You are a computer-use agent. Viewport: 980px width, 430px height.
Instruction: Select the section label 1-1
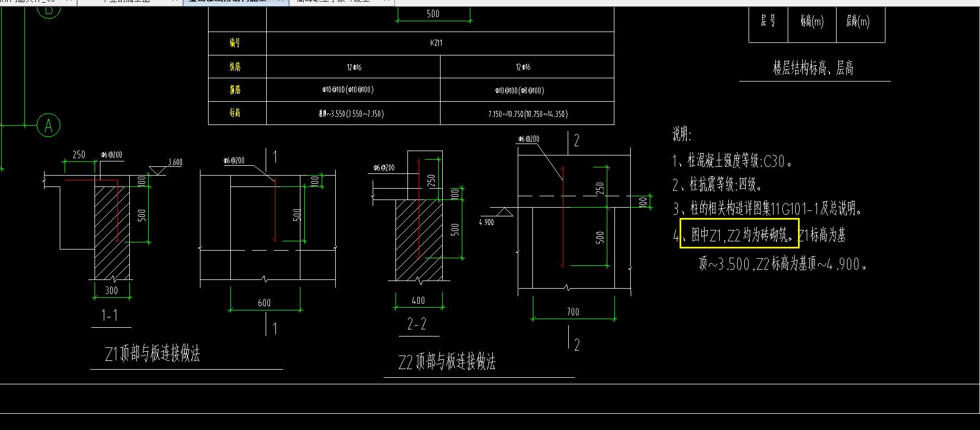pos(110,315)
